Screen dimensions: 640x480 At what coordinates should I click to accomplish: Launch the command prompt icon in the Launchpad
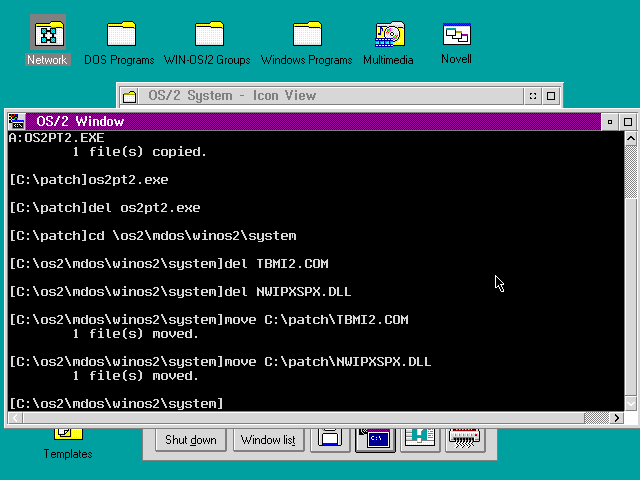[375, 439]
